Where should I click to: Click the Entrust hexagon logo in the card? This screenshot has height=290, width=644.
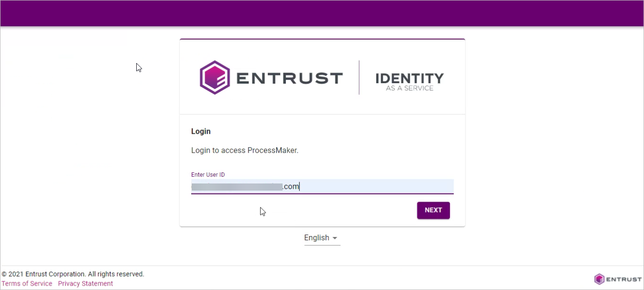pos(215,77)
